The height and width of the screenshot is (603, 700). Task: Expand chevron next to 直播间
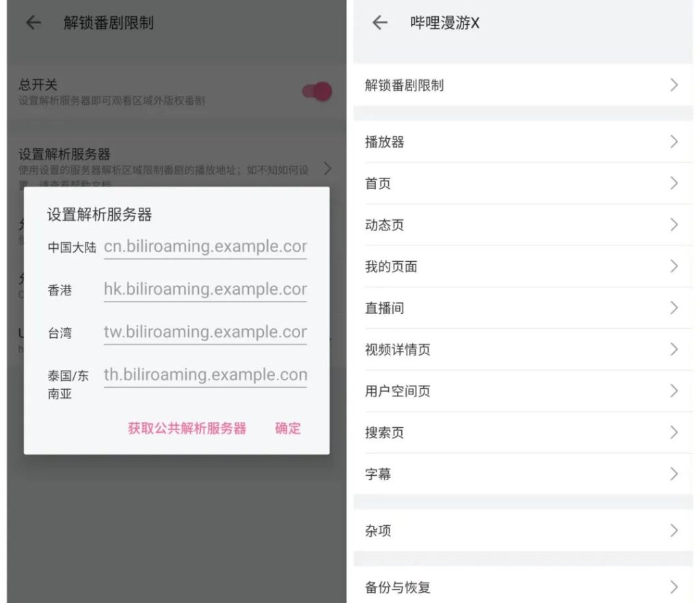click(x=674, y=308)
